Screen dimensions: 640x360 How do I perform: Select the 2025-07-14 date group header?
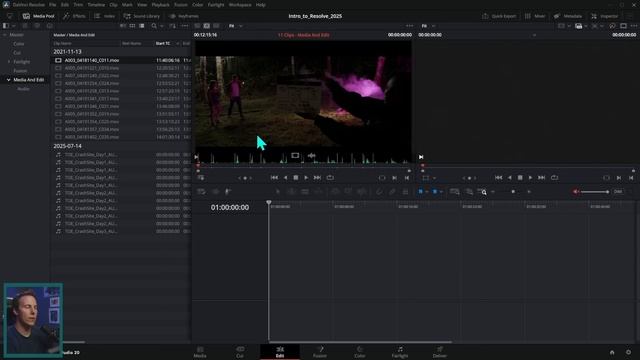[67, 146]
